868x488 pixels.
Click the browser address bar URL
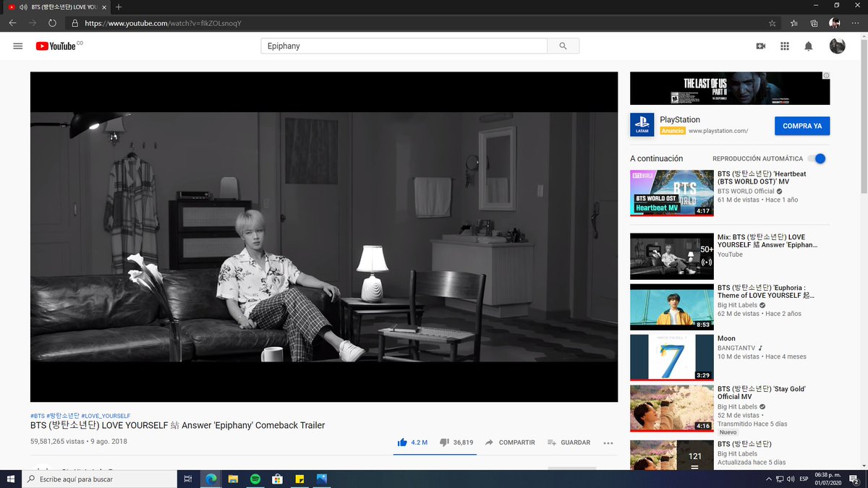point(163,23)
